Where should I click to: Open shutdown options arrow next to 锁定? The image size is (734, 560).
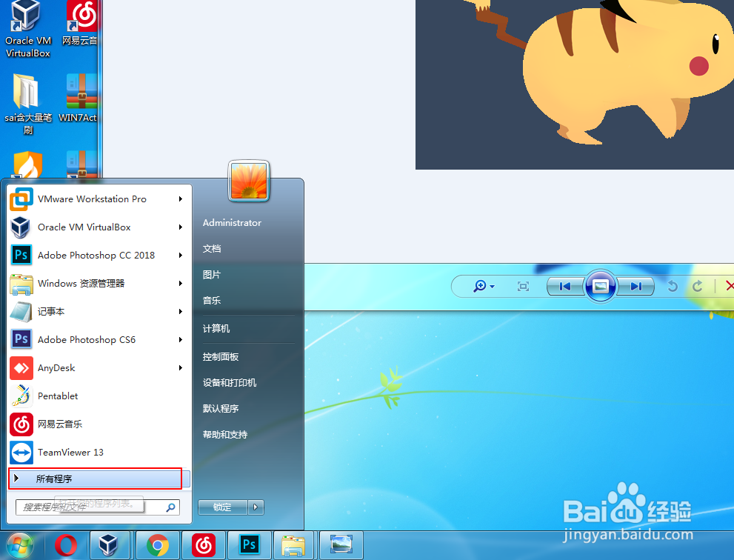pos(256,507)
